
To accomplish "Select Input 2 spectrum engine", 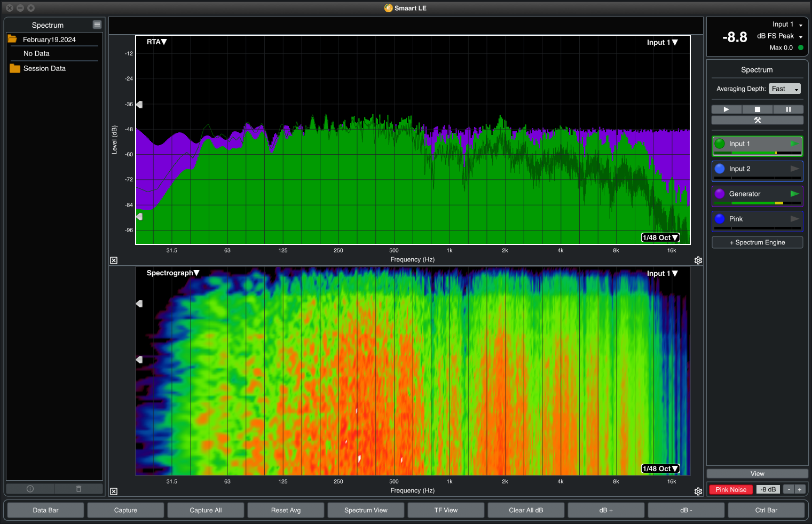I will 757,171.
